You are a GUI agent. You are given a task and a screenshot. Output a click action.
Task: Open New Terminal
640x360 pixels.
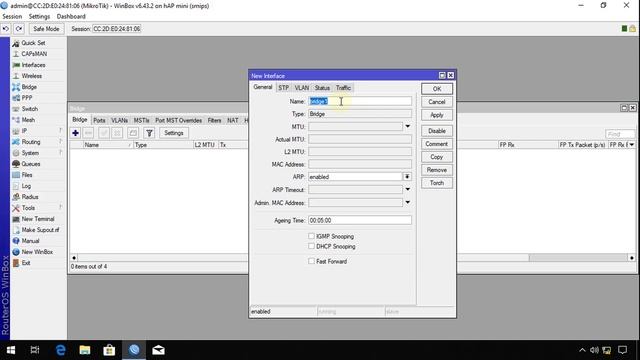pyautogui.click(x=38, y=219)
